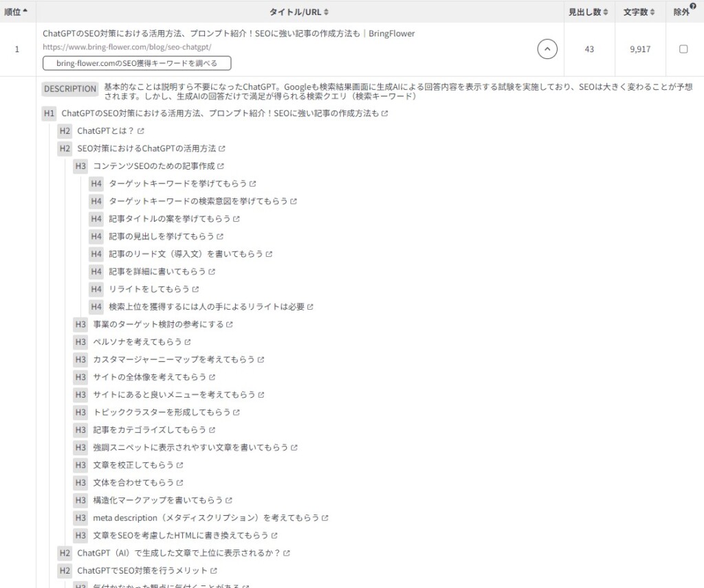Click the 43 headings count cell

589,49
